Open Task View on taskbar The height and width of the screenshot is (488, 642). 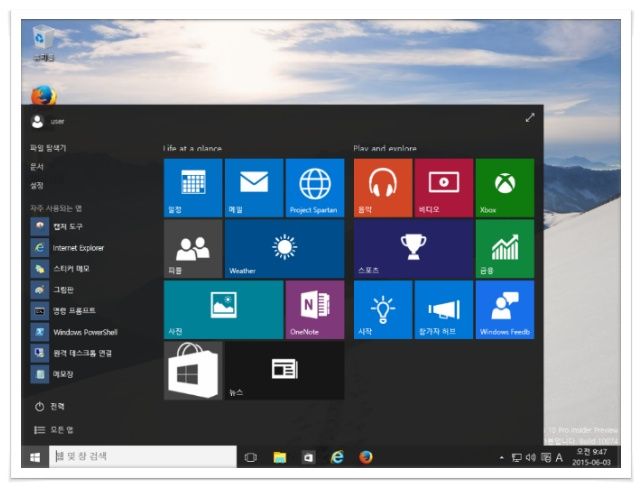pos(251,457)
